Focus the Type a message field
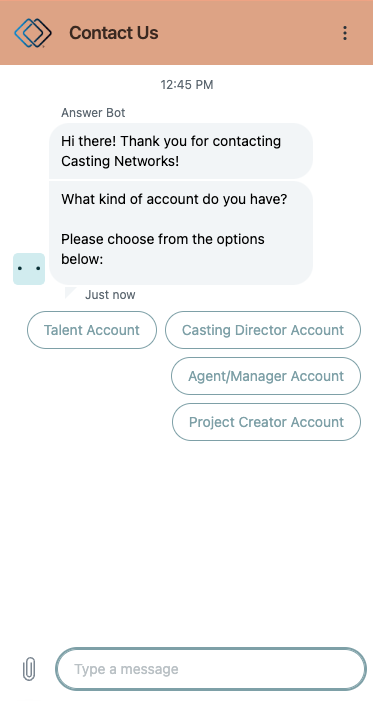The image size is (373, 701). click(211, 669)
